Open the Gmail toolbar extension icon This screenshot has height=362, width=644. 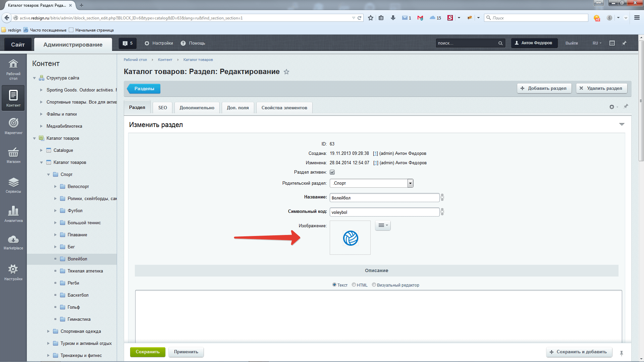click(x=420, y=18)
